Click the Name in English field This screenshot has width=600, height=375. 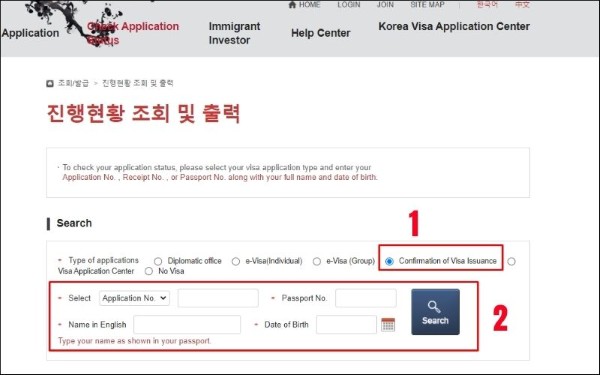[187, 324]
